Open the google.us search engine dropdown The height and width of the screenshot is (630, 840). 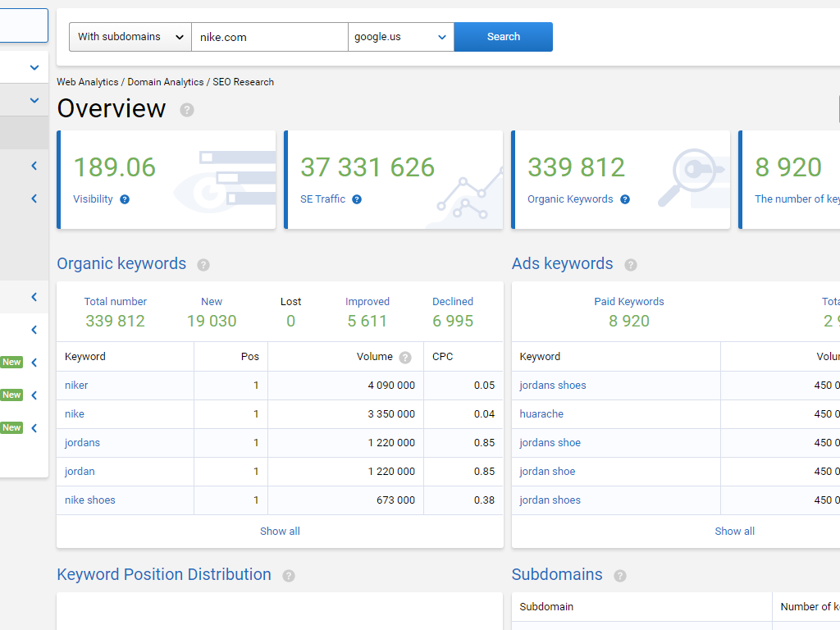pos(400,37)
